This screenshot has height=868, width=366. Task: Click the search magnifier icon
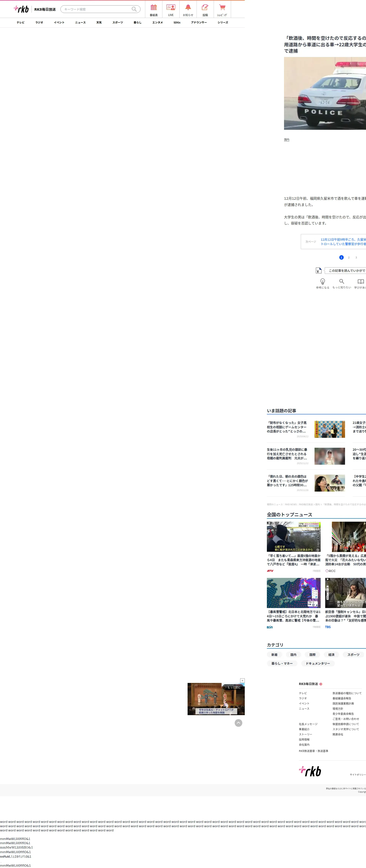point(134,9)
